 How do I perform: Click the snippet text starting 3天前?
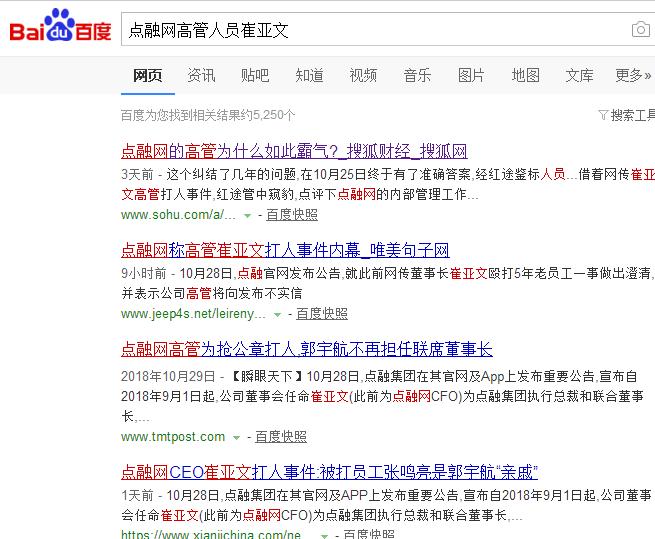[388, 184]
